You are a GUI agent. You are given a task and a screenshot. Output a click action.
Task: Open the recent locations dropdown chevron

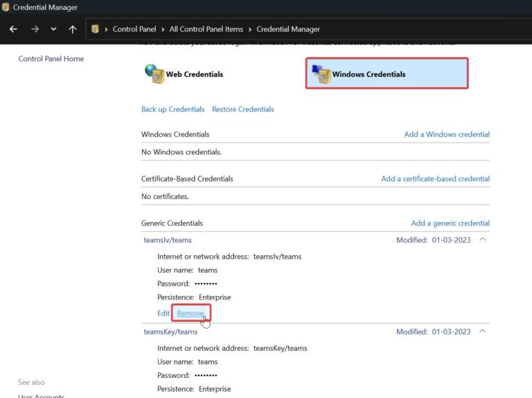(54, 29)
